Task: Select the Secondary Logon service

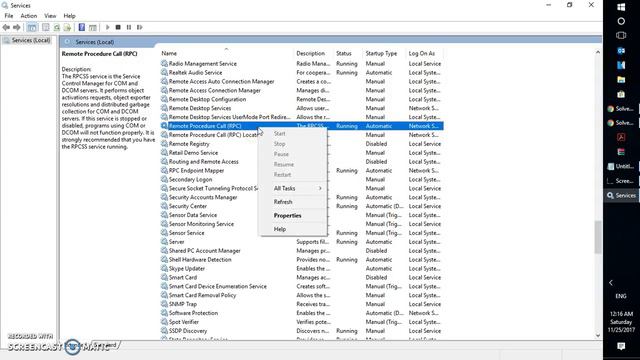Action: 301,180
